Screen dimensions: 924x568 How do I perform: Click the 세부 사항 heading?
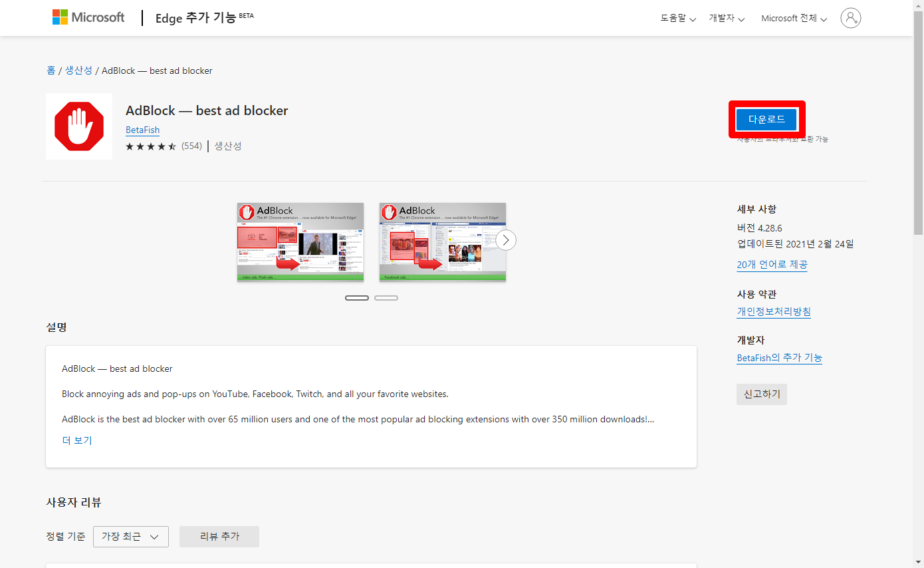coord(756,209)
